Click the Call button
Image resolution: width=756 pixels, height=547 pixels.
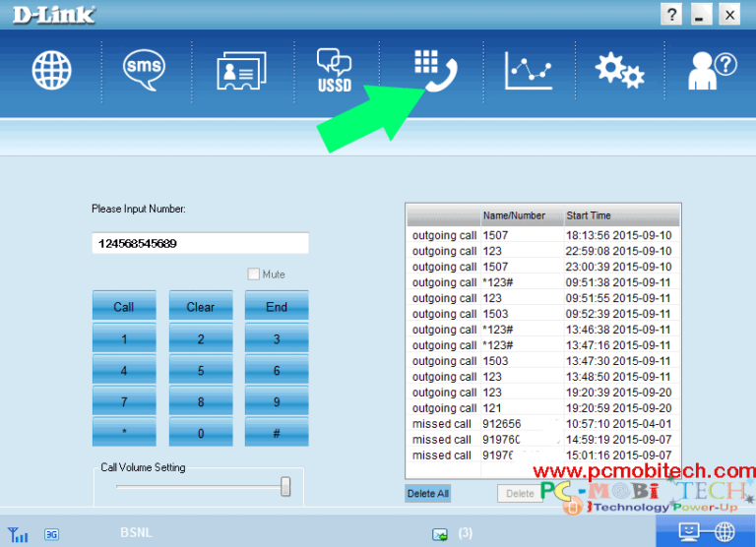[124, 306]
